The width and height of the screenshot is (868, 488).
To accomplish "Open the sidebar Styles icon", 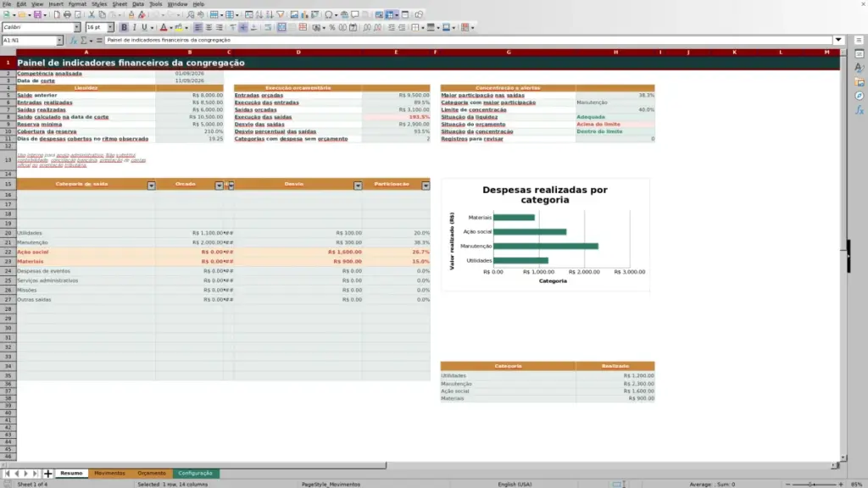I will click(x=859, y=68).
